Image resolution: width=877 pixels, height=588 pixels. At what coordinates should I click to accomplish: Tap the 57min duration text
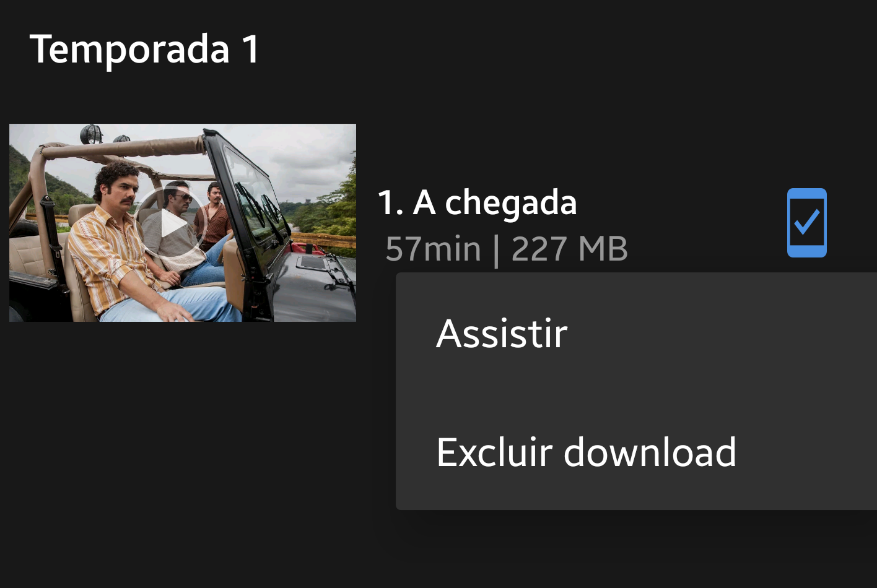[x=433, y=249]
